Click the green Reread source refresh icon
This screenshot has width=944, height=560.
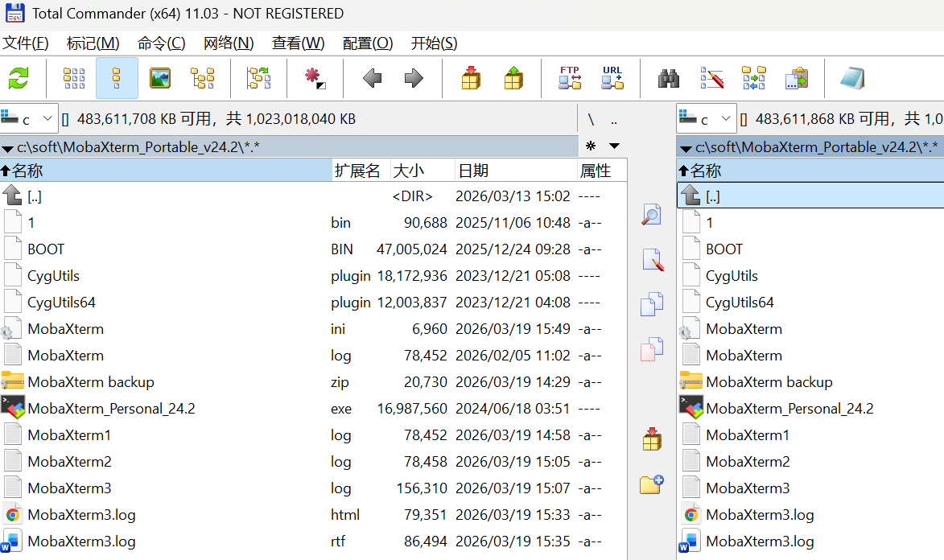pyautogui.click(x=19, y=78)
